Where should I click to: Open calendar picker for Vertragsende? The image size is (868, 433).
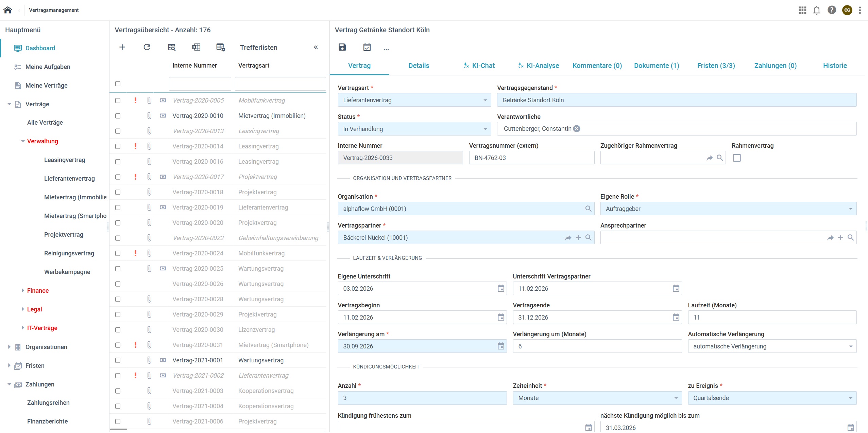676,317
